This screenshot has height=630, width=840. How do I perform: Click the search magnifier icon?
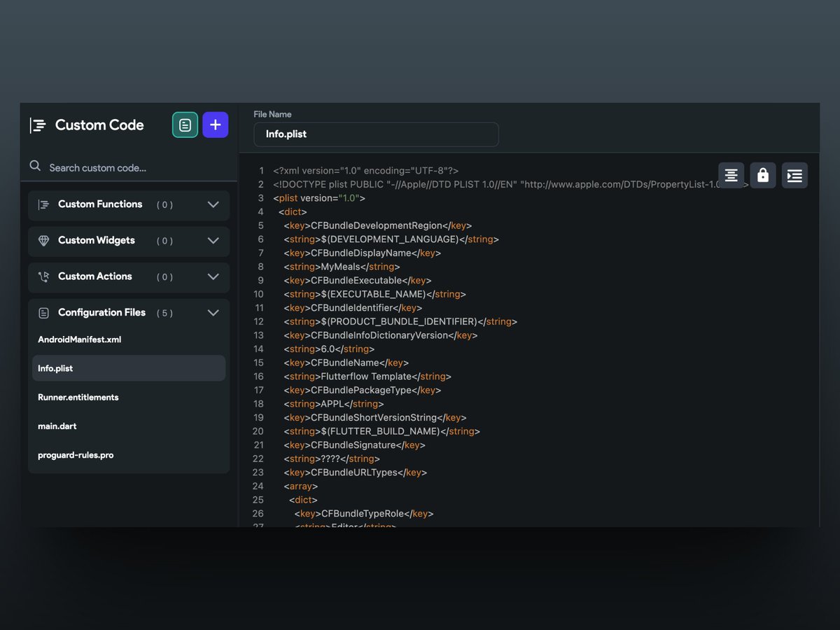click(x=35, y=167)
